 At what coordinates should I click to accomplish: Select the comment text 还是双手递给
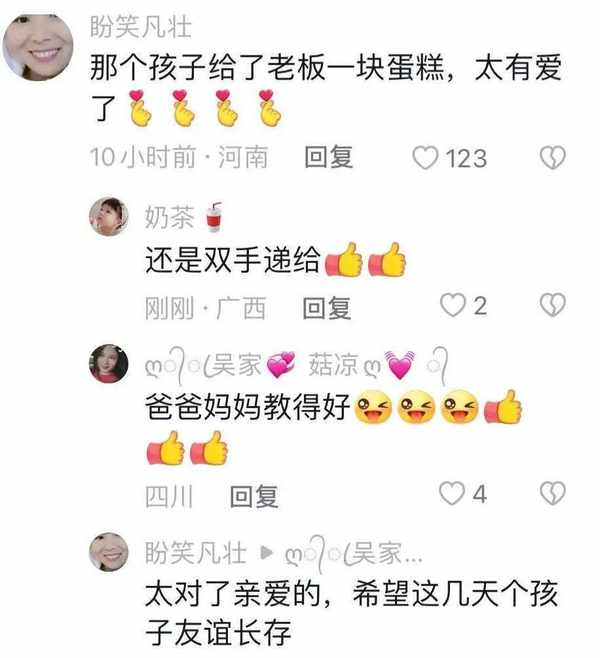(233, 259)
